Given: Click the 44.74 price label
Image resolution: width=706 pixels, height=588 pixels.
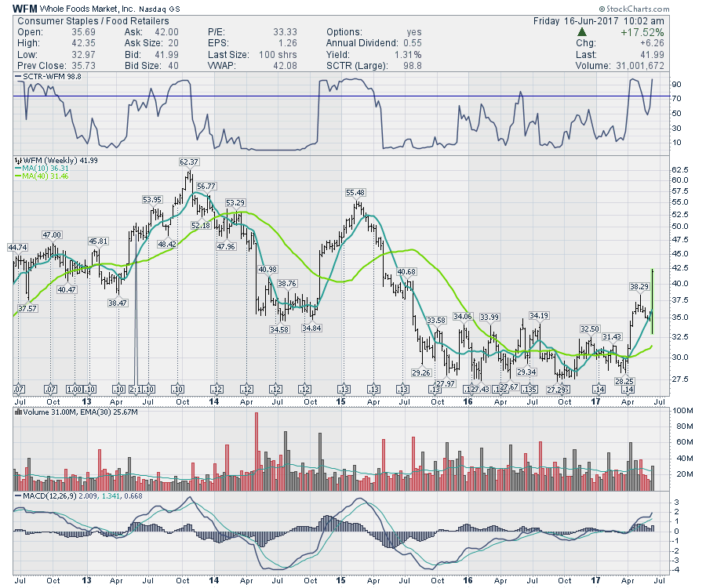Looking at the screenshot, I should click(17, 248).
